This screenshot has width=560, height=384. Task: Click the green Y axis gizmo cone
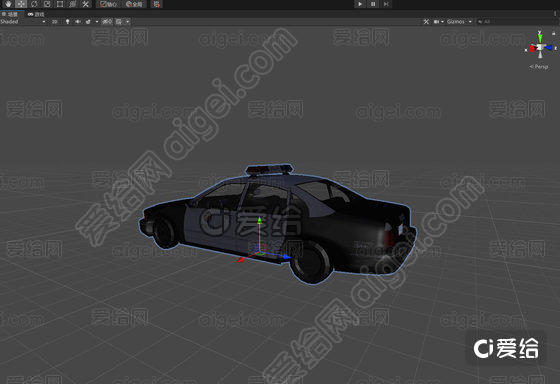coord(540,36)
